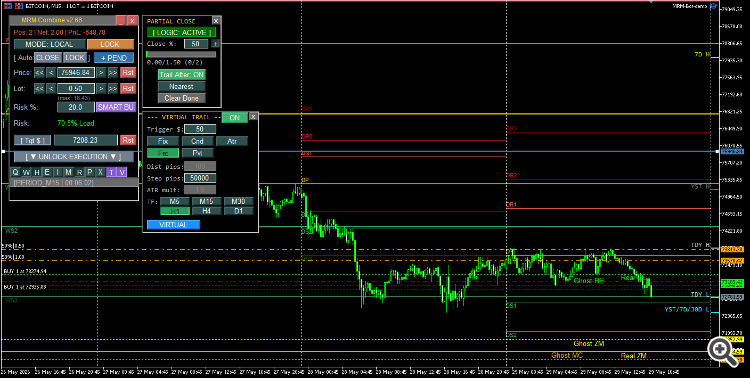750x378 pixels.
Task: Click the Nearest button
Action: pos(182,87)
